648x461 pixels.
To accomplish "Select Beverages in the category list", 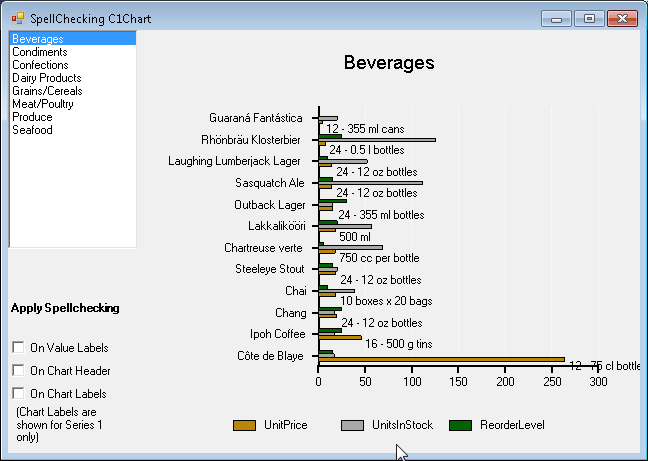I will point(38,39).
